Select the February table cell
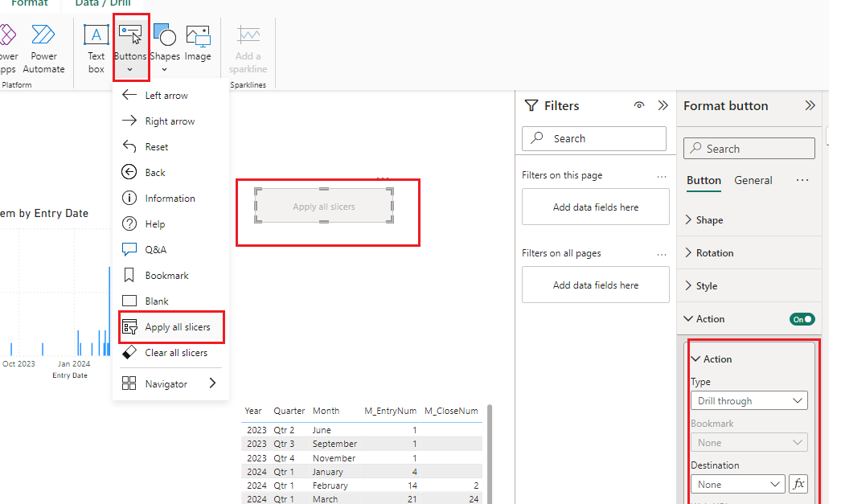Screen dimensions: 841x504 330,486
